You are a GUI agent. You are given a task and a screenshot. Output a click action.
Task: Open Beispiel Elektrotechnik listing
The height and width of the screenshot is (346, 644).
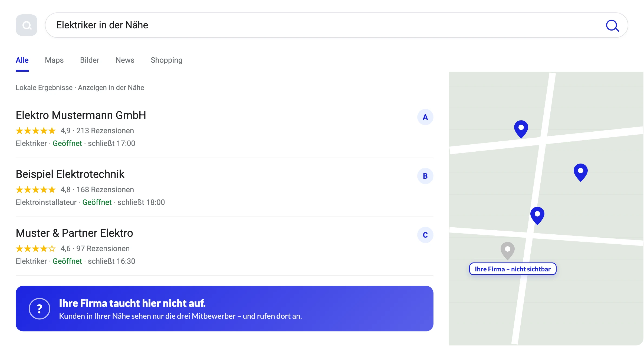(x=70, y=174)
